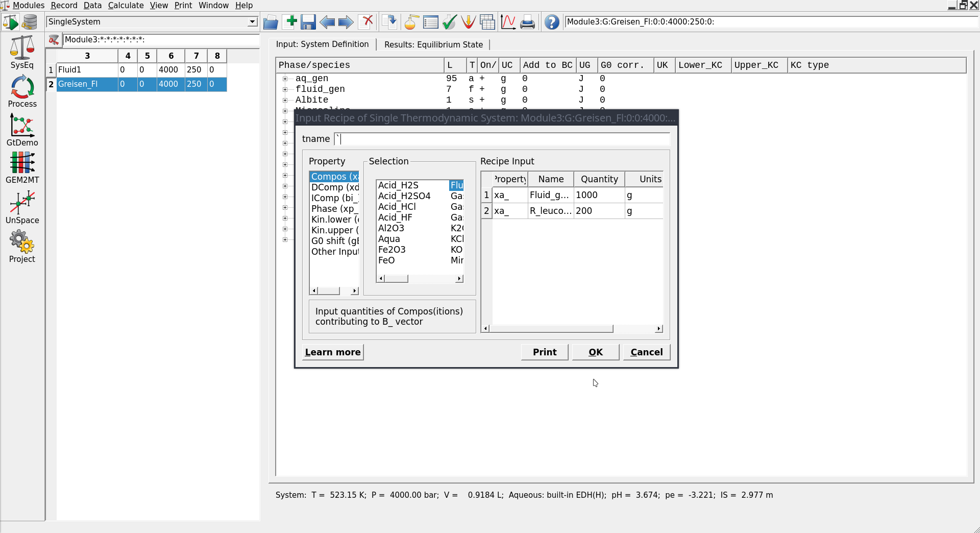The height and width of the screenshot is (533, 980).
Task: Click the list view toolbar icon
Action: point(431,22)
